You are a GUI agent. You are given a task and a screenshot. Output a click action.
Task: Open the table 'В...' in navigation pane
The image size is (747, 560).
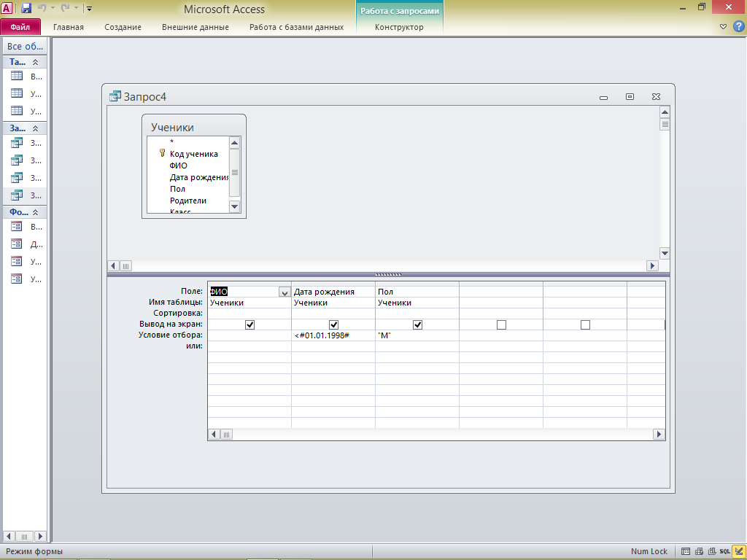pyautogui.click(x=25, y=76)
